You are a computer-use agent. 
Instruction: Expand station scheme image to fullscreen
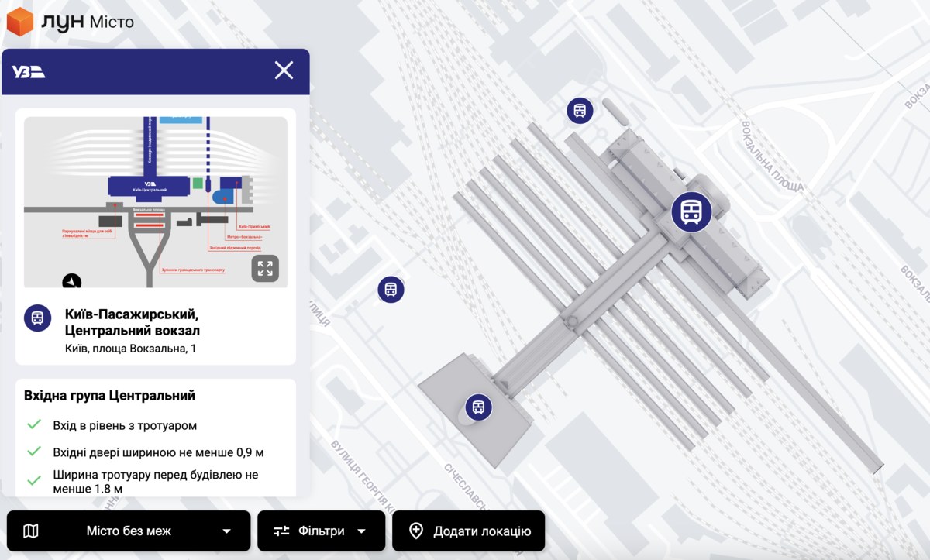(265, 269)
